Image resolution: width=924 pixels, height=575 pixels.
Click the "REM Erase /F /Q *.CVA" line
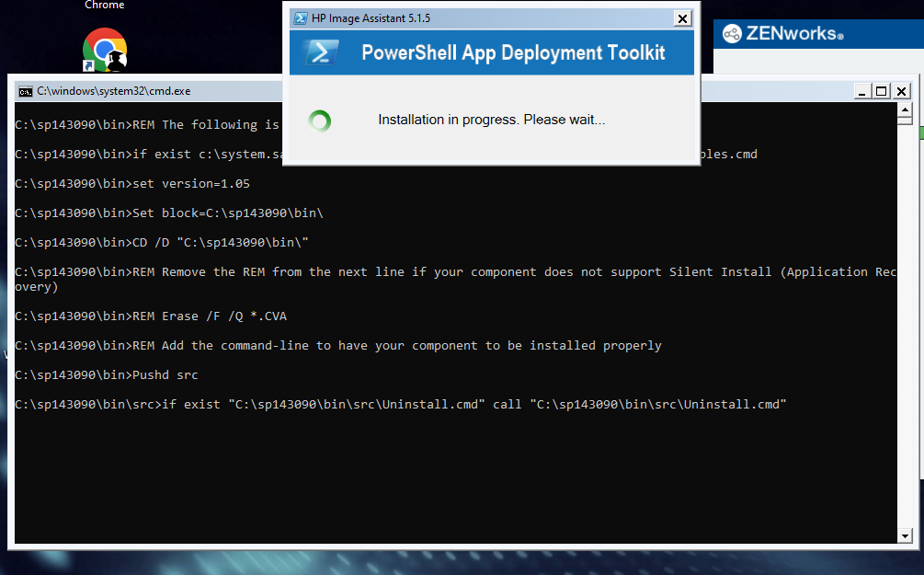pos(151,316)
